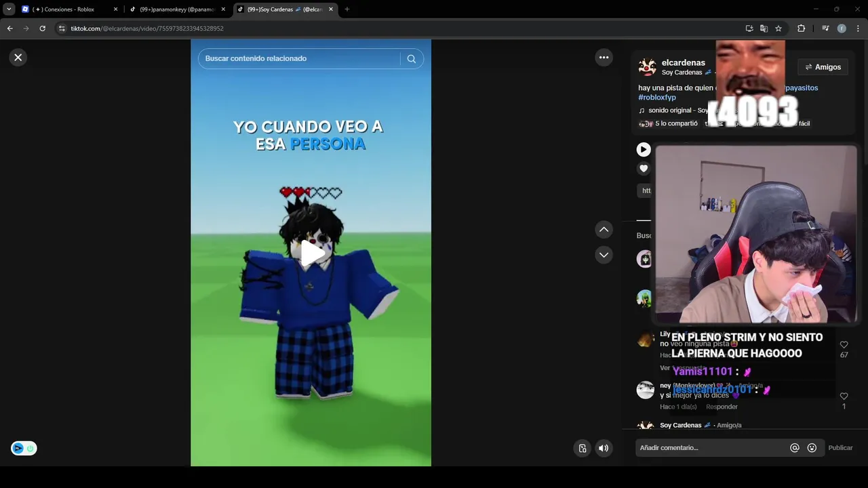Viewport: 868px width, 488px height.
Task: Expand the tab search dropdown
Action: coord(9,9)
